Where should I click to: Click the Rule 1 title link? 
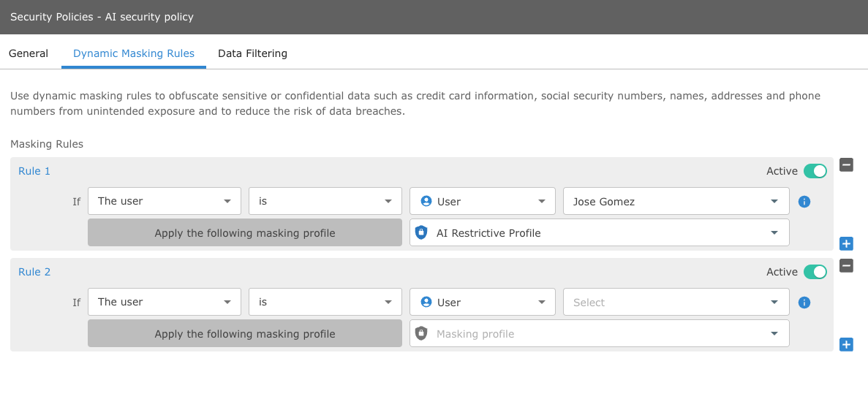coord(34,171)
